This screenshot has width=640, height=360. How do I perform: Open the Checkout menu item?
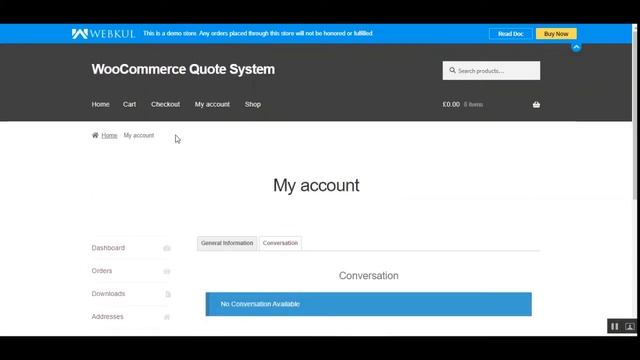coord(165,104)
